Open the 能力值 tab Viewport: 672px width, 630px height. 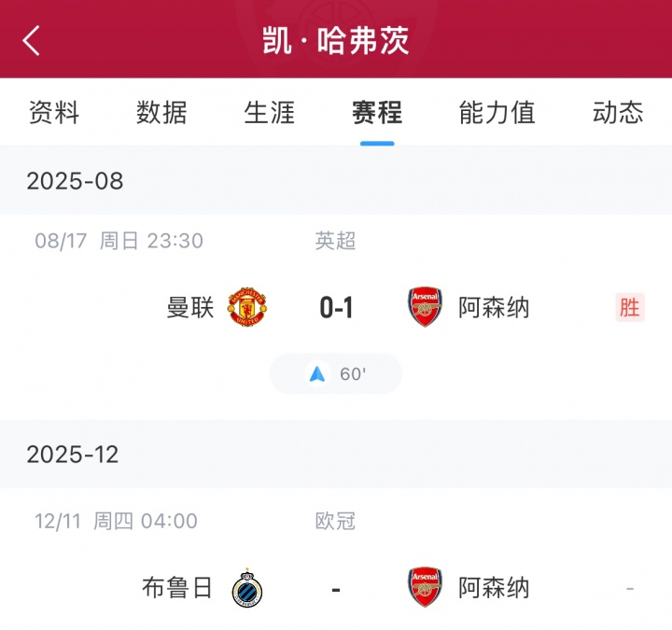click(497, 113)
